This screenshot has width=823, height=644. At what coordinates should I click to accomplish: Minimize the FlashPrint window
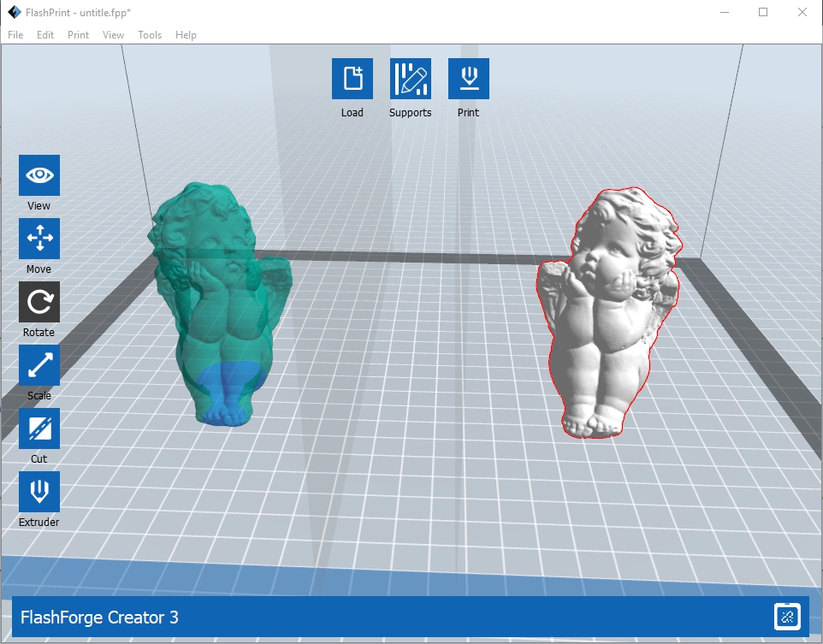(725, 12)
